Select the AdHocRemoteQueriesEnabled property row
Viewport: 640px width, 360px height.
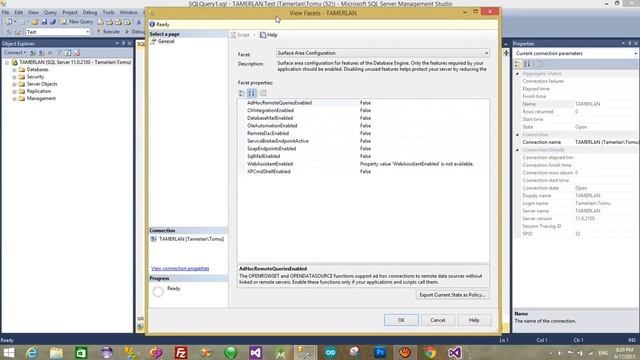(363, 103)
